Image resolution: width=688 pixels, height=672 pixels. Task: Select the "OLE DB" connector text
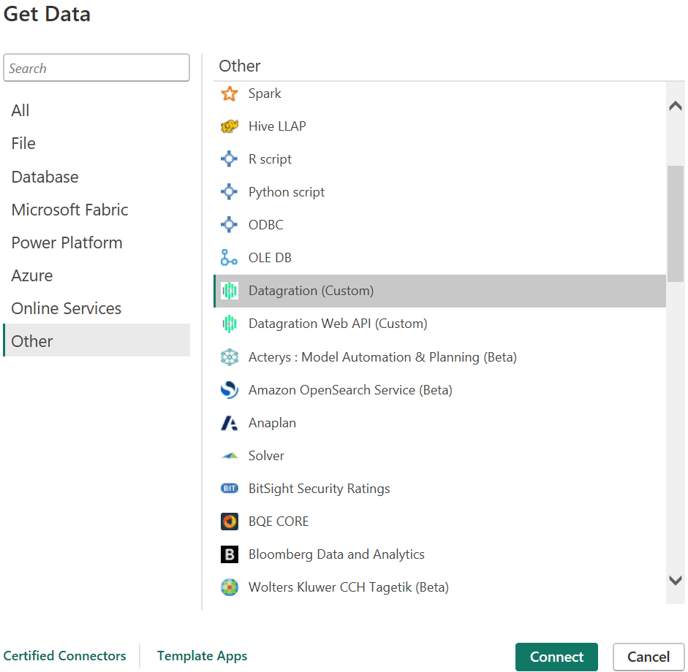pyautogui.click(x=270, y=257)
